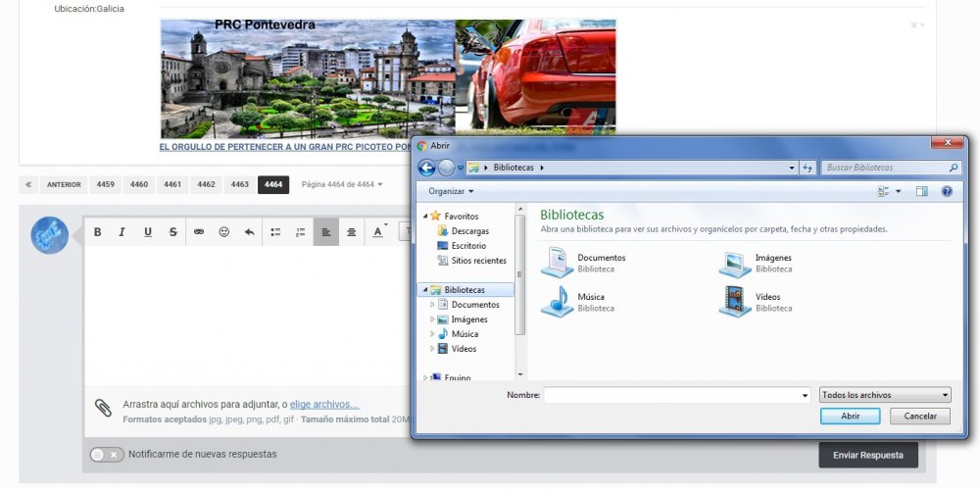
Task: Change view with the views icon
Action: pyautogui.click(x=883, y=191)
